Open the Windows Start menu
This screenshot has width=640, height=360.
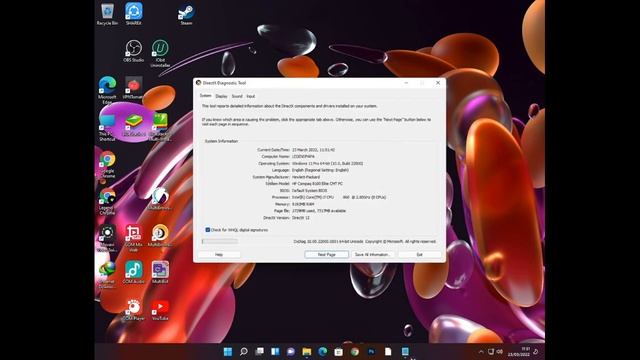pyautogui.click(x=228, y=351)
